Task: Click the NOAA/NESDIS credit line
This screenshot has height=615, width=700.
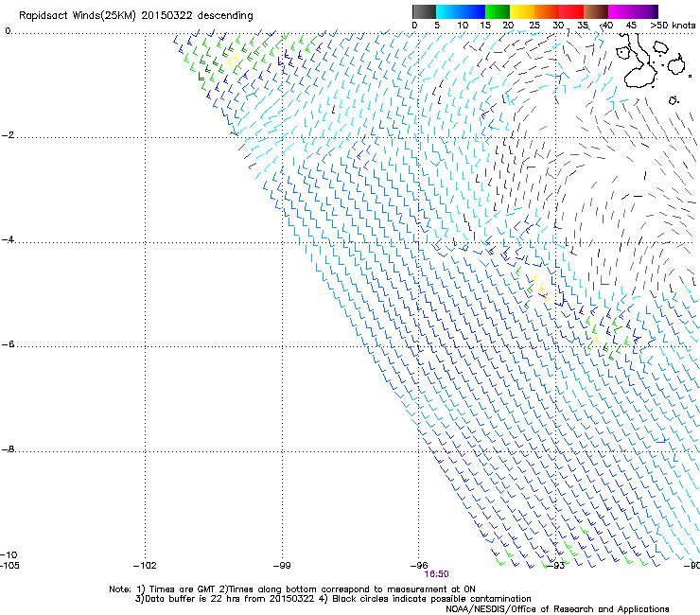Action: coord(557,609)
